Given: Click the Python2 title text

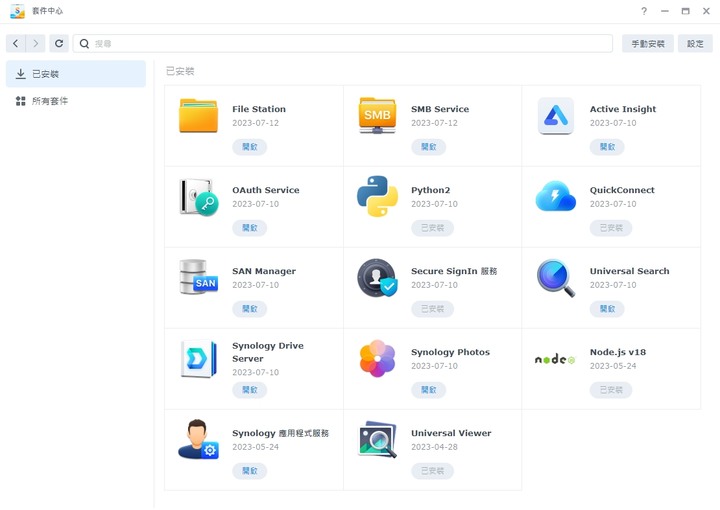Looking at the screenshot, I should point(430,191).
